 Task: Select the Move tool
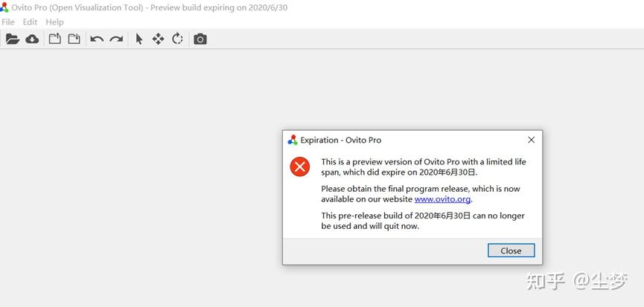pyautogui.click(x=158, y=39)
